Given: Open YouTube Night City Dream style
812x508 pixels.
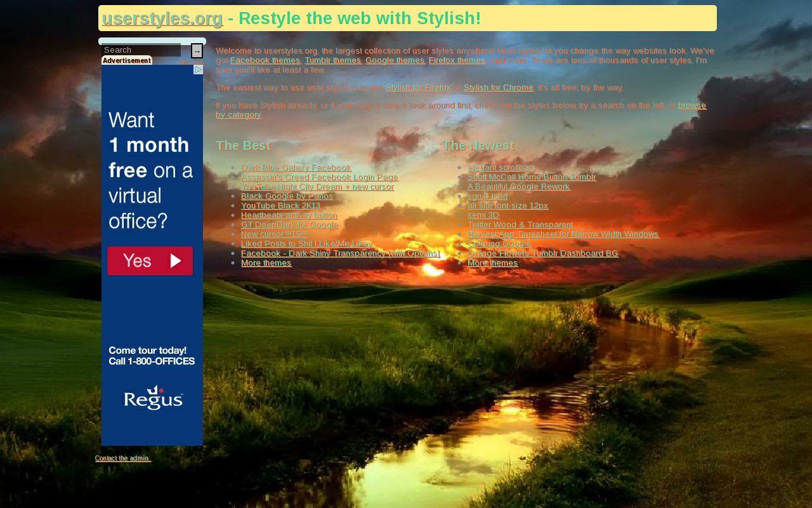Looking at the screenshot, I should coord(318,187).
